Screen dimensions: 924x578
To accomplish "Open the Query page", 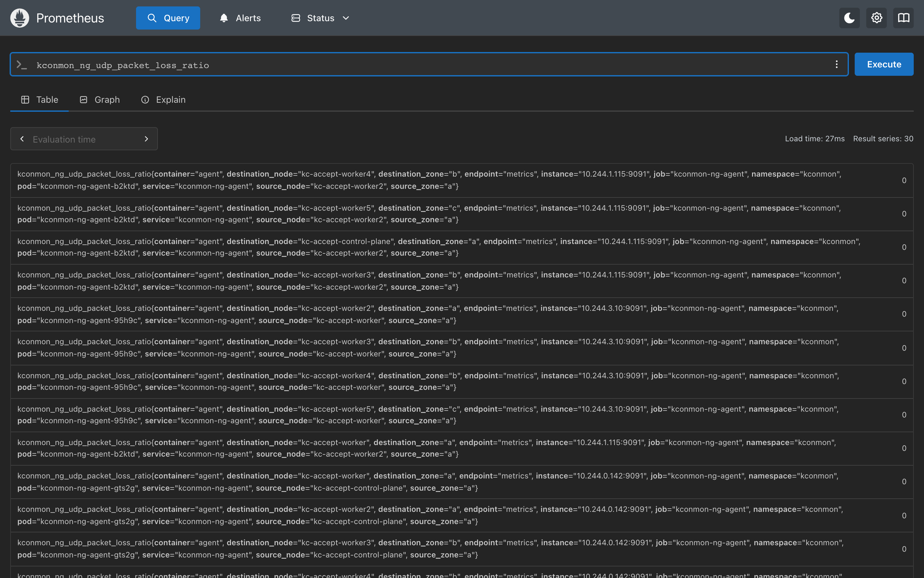I will tap(168, 18).
